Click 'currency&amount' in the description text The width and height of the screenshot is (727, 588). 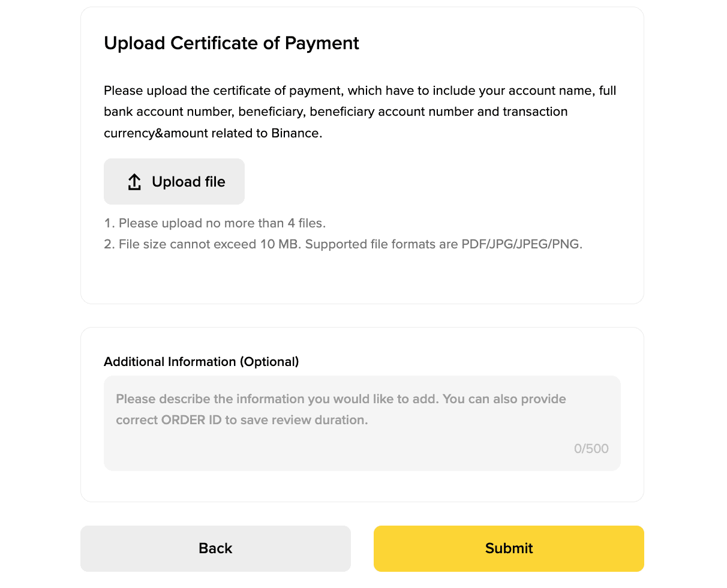coord(157,133)
